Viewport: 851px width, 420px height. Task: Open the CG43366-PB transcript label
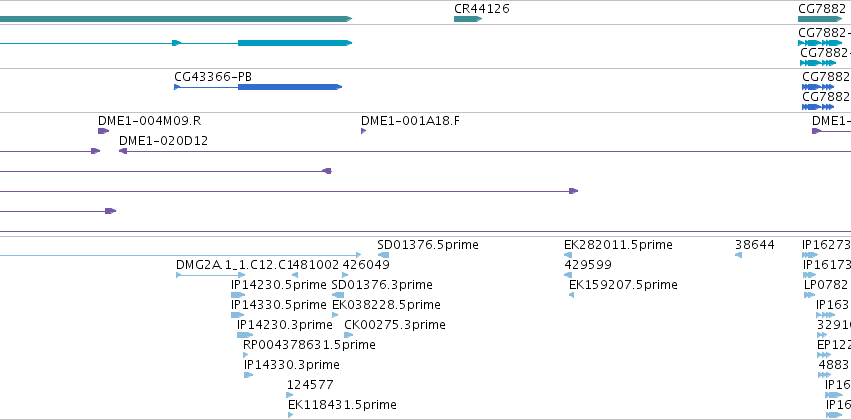(x=213, y=77)
